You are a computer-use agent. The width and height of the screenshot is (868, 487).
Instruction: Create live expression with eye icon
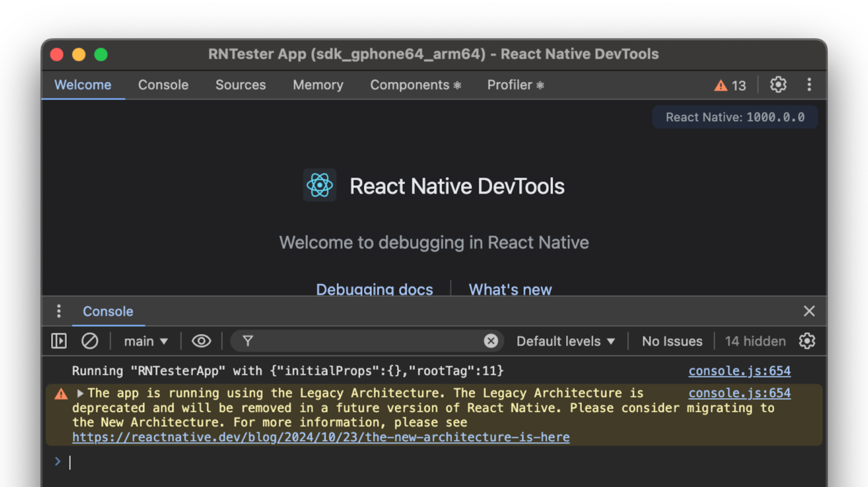click(201, 341)
